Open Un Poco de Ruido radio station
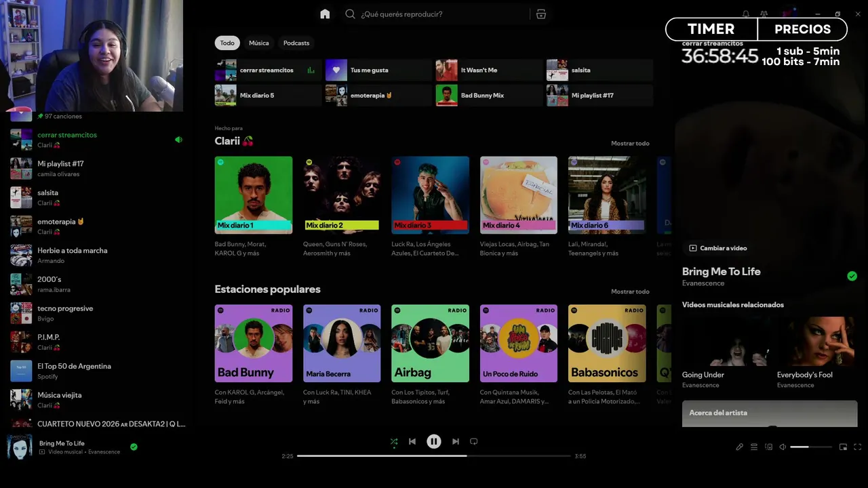The width and height of the screenshot is (868, 488). coord(519,354)
